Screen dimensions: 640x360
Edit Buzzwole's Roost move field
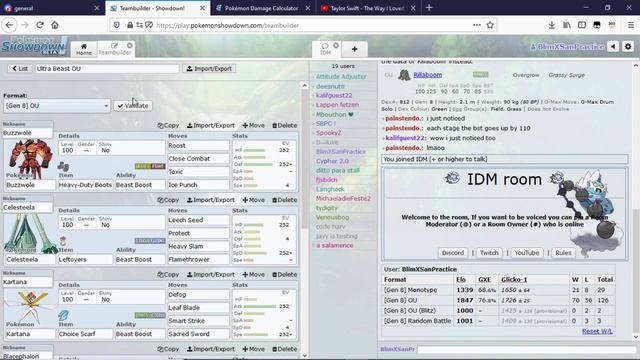(198, 146)
